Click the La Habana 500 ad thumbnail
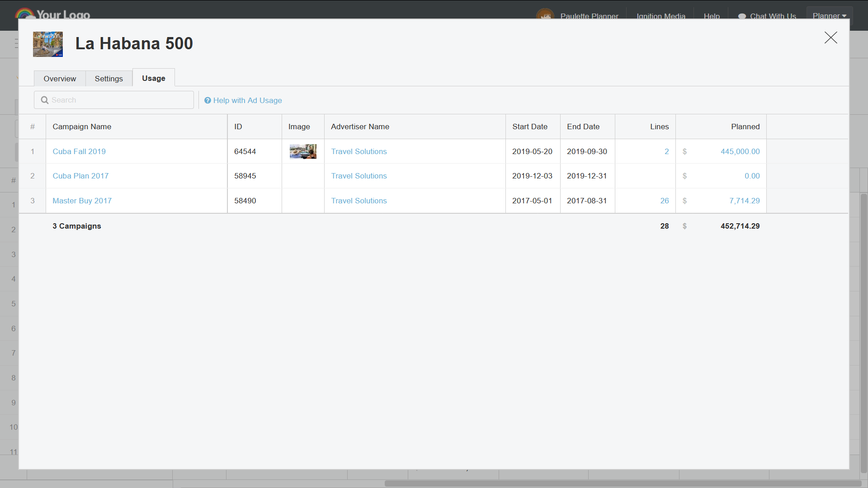 (x=48, y=44)
